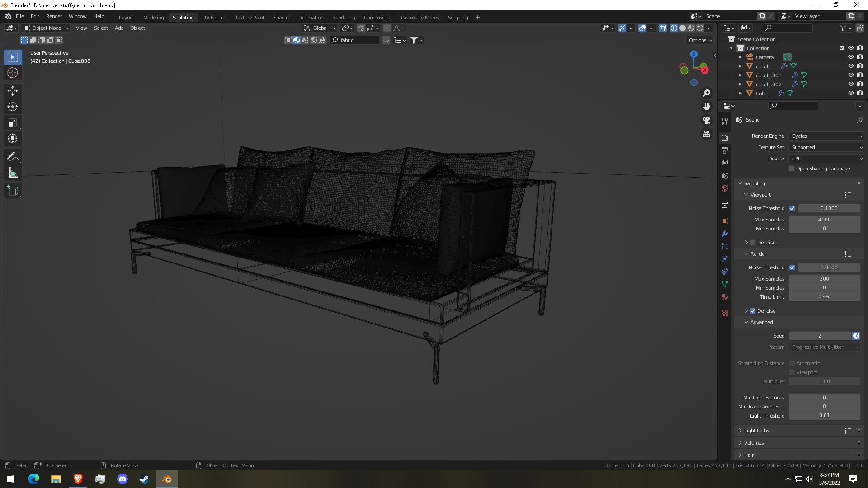
Task: Click Options button in viewport
Action: click(x=700, y=40)
